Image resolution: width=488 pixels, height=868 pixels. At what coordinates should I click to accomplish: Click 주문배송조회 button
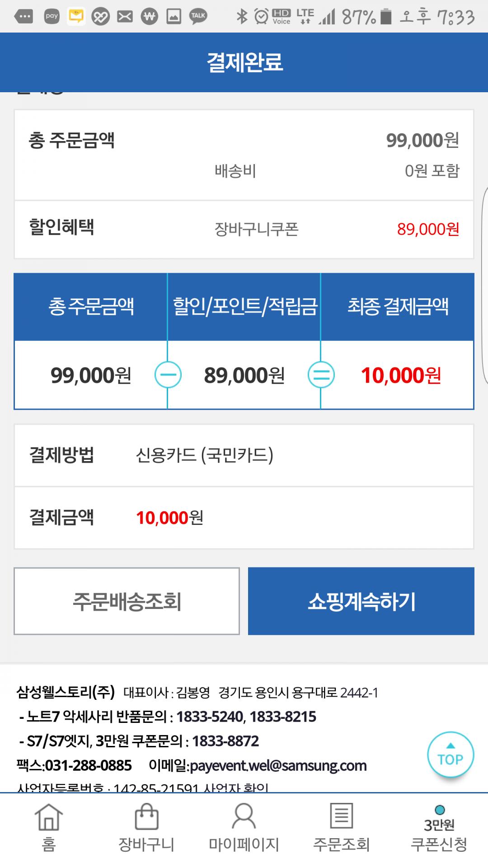127,601
